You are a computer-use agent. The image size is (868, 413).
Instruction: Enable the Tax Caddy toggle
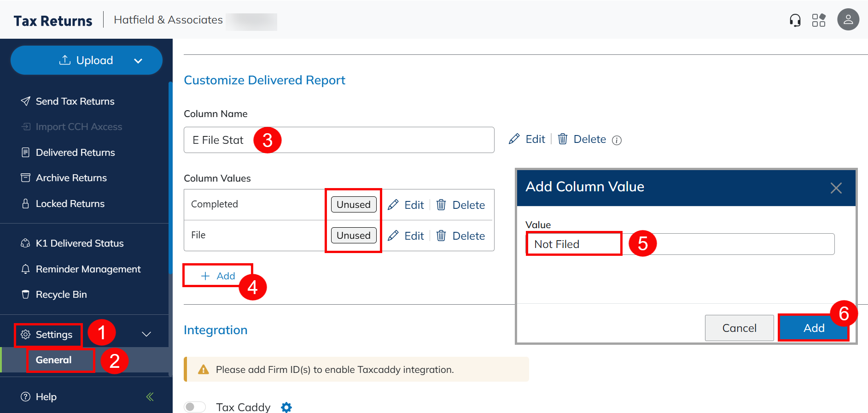(195, 407)
